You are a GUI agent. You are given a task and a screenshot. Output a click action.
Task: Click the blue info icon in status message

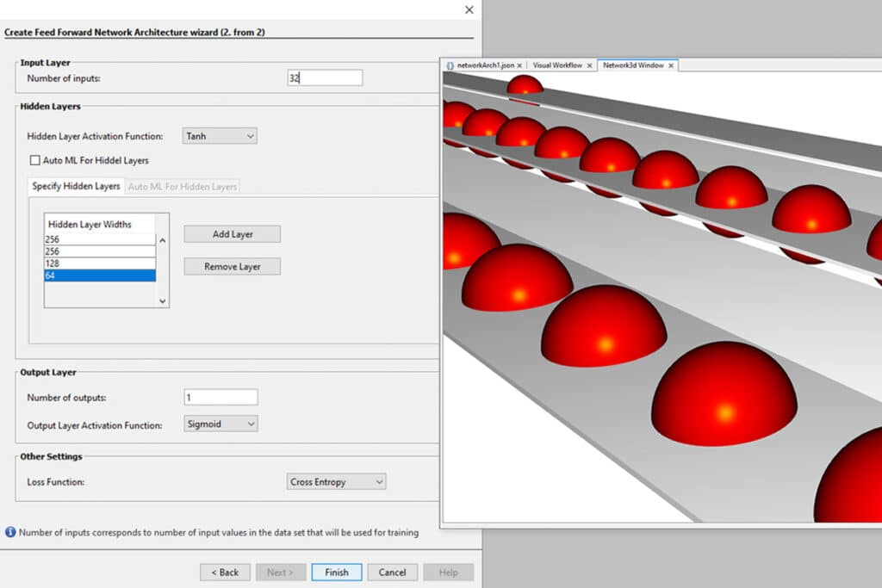(10, 533)
